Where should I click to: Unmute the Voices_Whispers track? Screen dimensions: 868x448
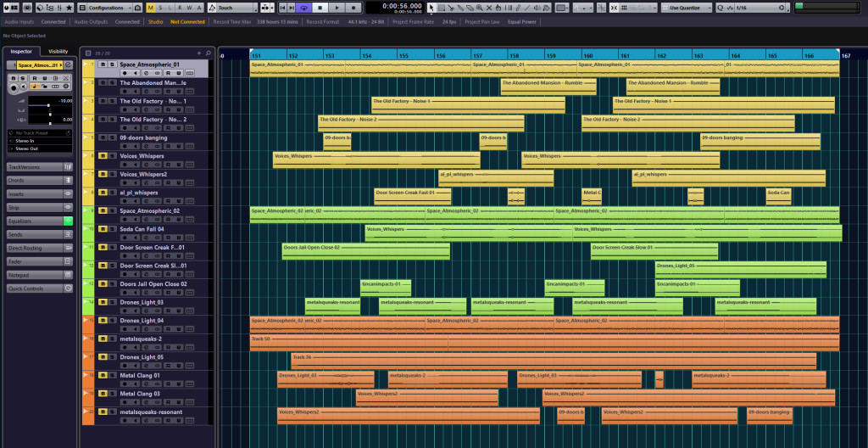[103, 156]
